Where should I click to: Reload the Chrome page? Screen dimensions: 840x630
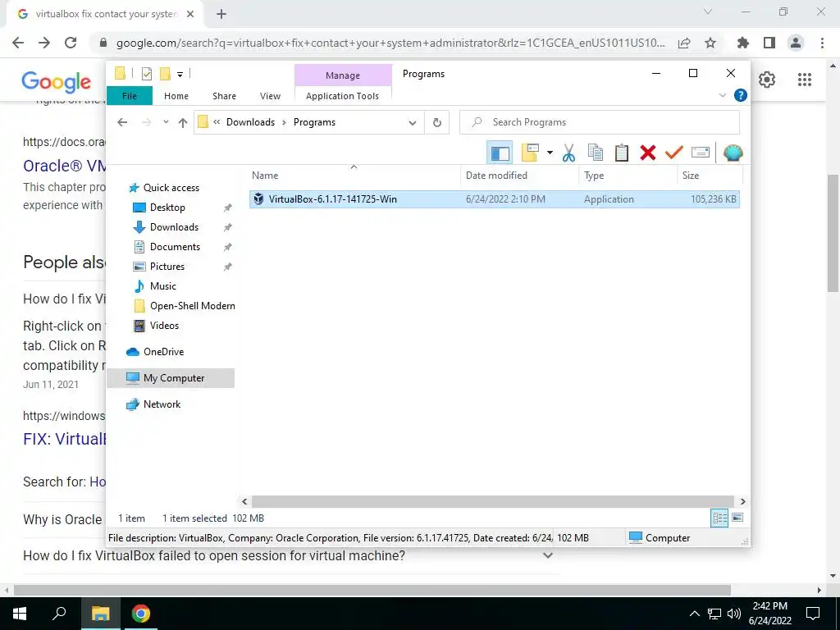coord(71,43)
